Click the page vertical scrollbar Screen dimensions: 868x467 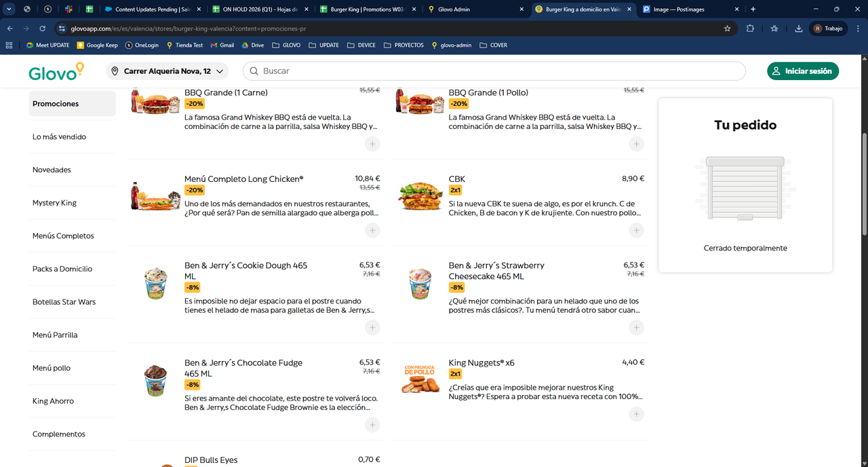tap(864, 183)
